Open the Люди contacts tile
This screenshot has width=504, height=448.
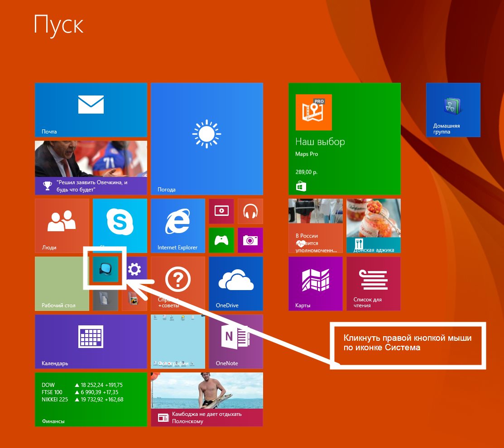click(62, 226)
